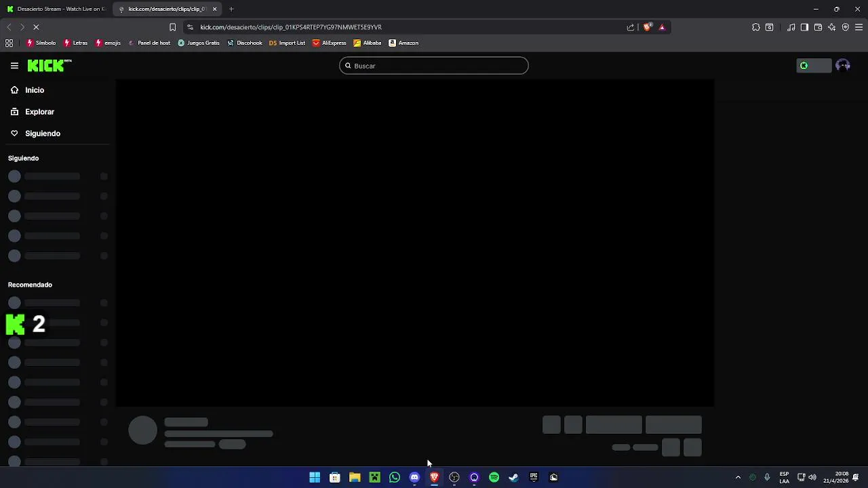The height and width of the screenshot is (488, 868).
Task: Open the Amazon bookmark
Action: click(x=403, y=43)
